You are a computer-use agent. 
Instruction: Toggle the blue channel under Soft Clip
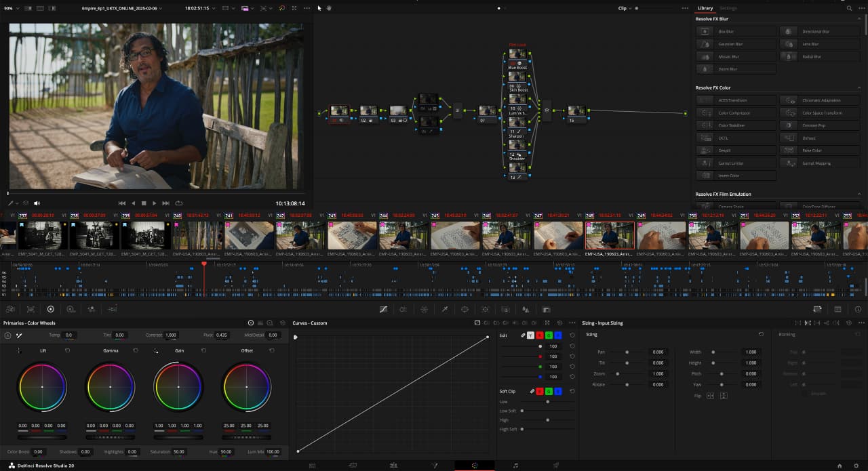click(x=558, y=392)
